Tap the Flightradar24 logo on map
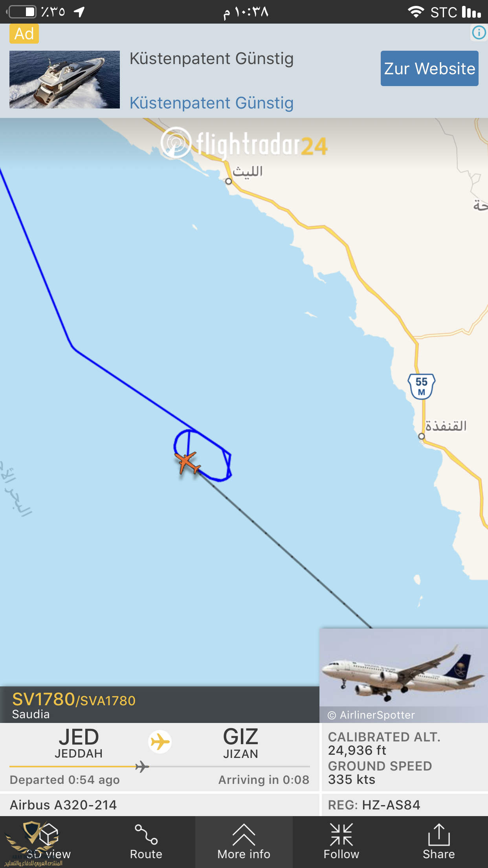 click(x=244, y=143)
